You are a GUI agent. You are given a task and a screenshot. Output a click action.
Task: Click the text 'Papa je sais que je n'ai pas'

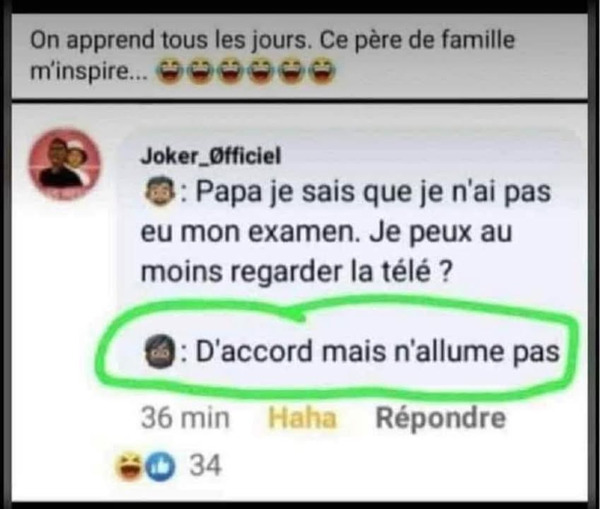[x=373, y=192]
